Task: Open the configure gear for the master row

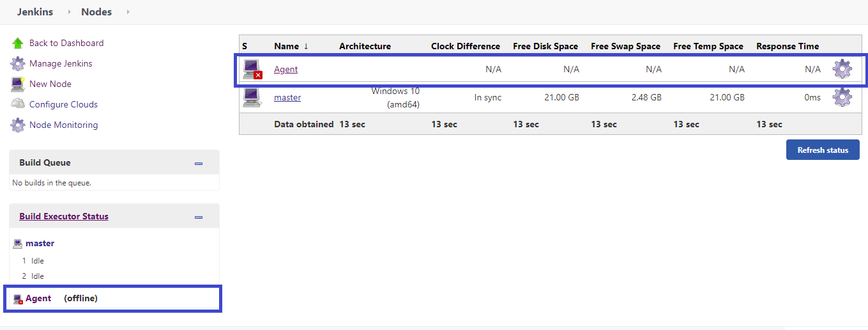Action: [842, 97]
